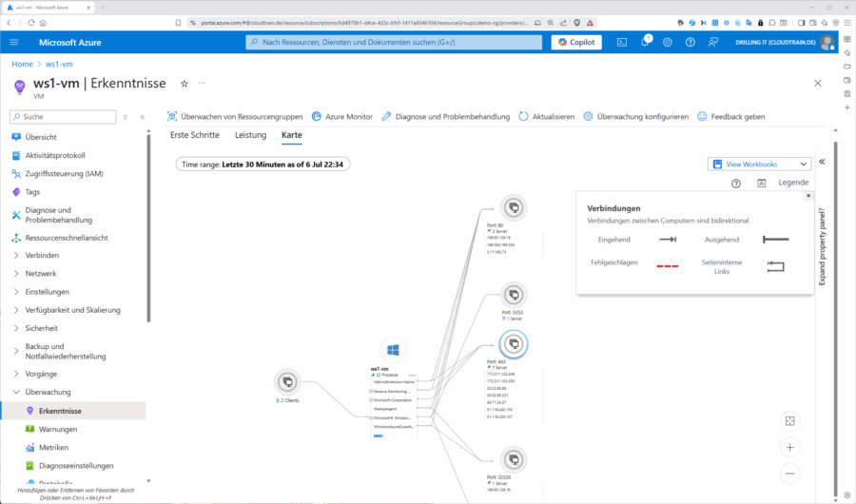
Task: Click Feedback geben
Action: pos(731,116)
